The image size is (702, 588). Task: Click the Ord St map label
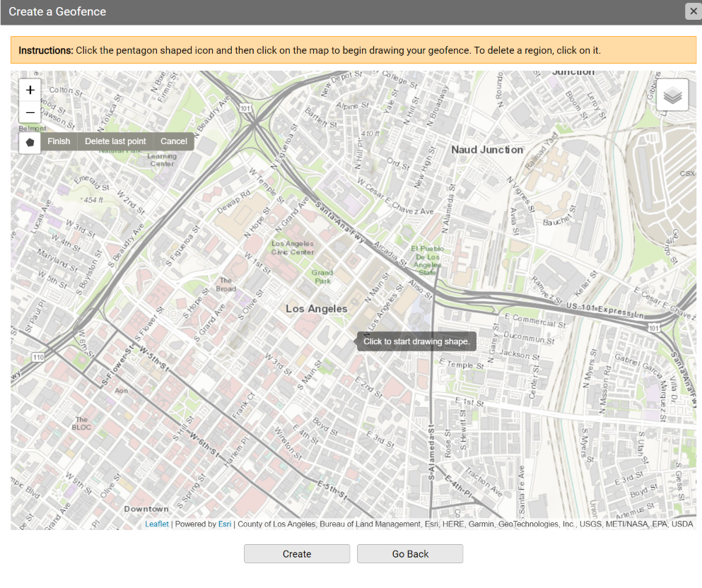[x=398, y=164]
